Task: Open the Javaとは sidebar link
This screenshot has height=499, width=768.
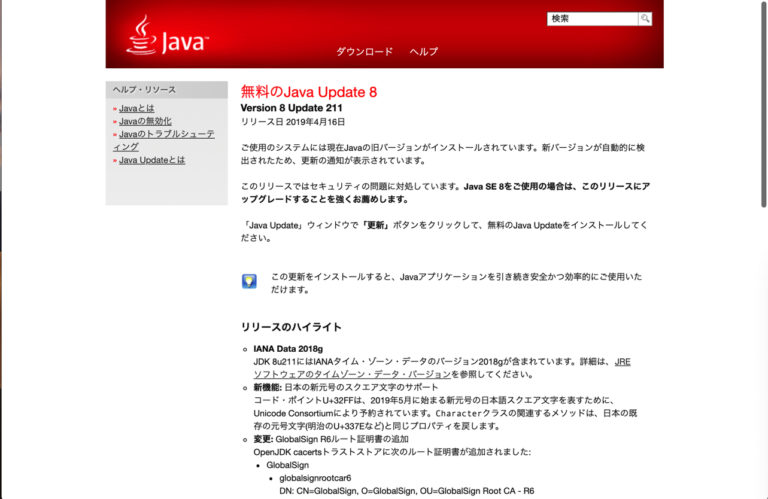Action: coord(137,108)
